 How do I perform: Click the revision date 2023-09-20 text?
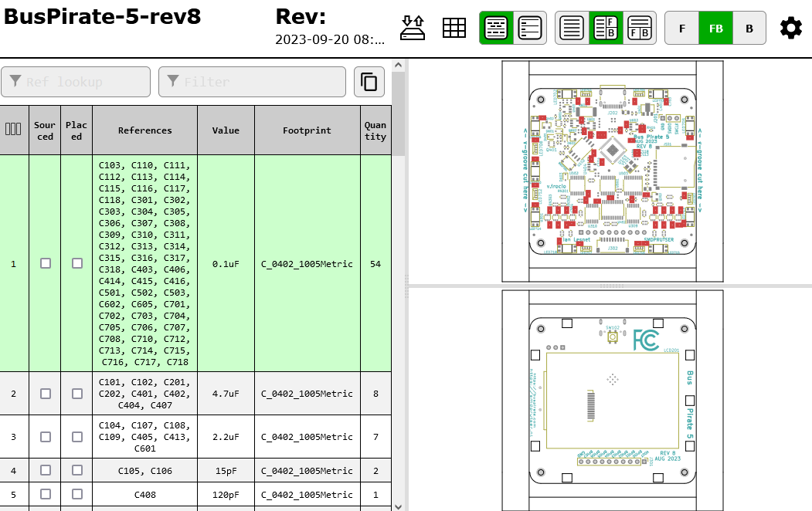coord(330,40)
